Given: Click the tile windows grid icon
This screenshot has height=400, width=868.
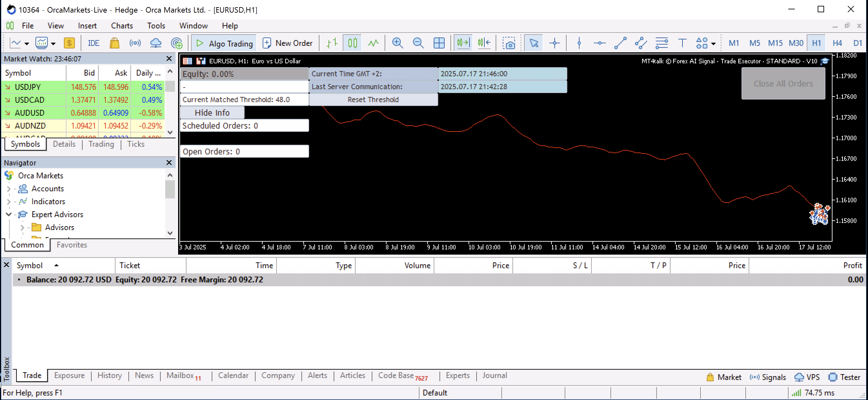Looking at the screenshot, I should coord(439,43).
